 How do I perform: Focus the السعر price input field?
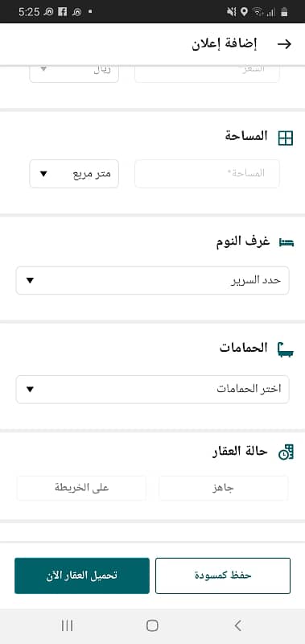coord(208,72)
